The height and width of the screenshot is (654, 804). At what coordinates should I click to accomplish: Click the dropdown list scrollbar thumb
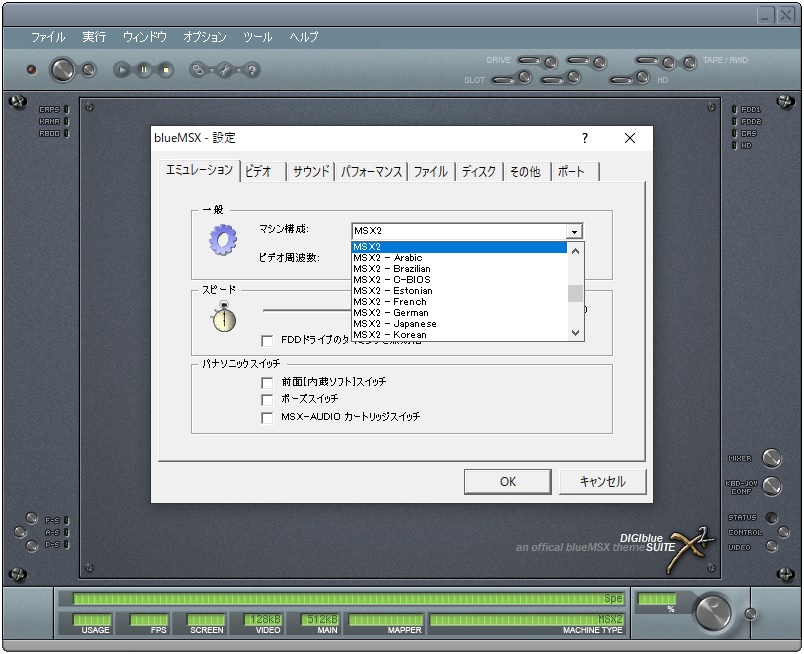[575, 293]
